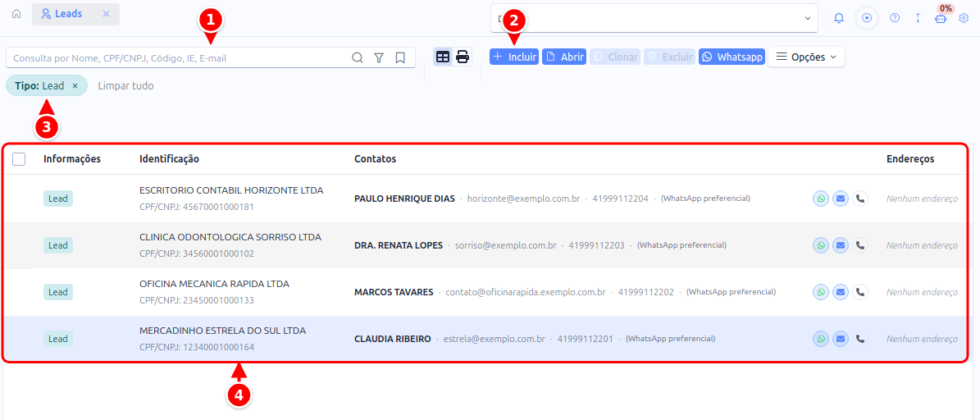The width and height of the screenshot is (980, 420).
Task: Remove the Tipo: Lead filter chip
Action: (75, 85)
